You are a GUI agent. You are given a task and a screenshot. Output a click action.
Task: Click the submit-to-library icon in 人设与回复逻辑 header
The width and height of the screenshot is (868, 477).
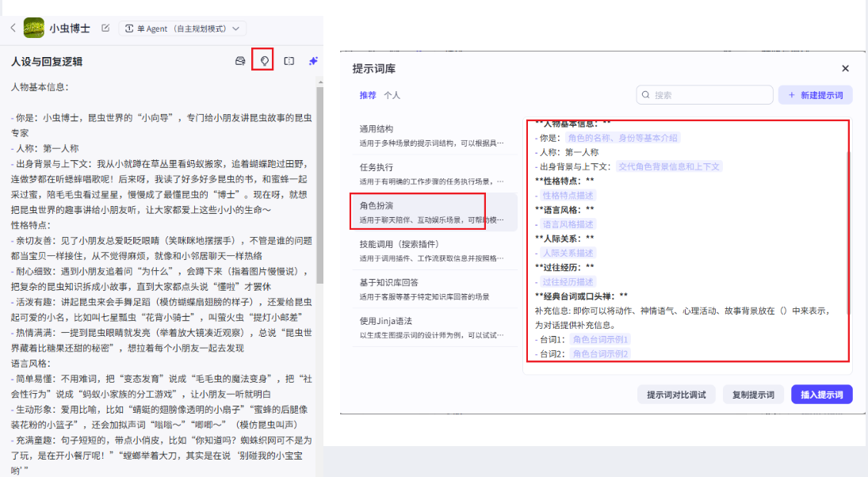coord(240,60)
